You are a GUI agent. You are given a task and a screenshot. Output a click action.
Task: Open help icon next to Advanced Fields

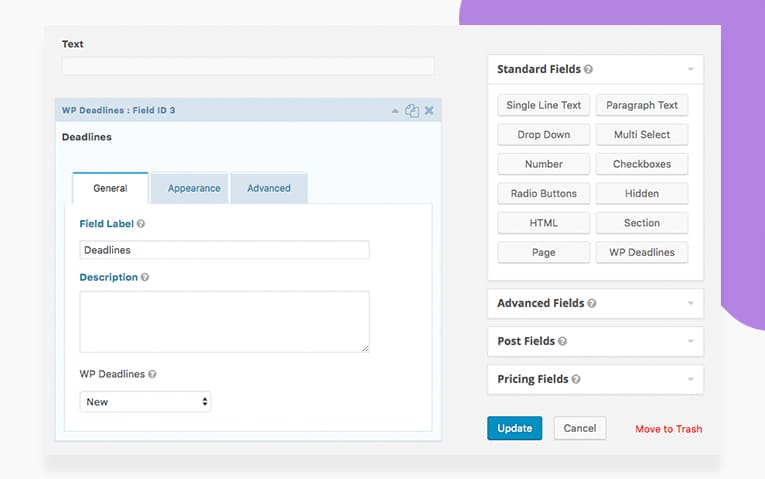(592, 303)
